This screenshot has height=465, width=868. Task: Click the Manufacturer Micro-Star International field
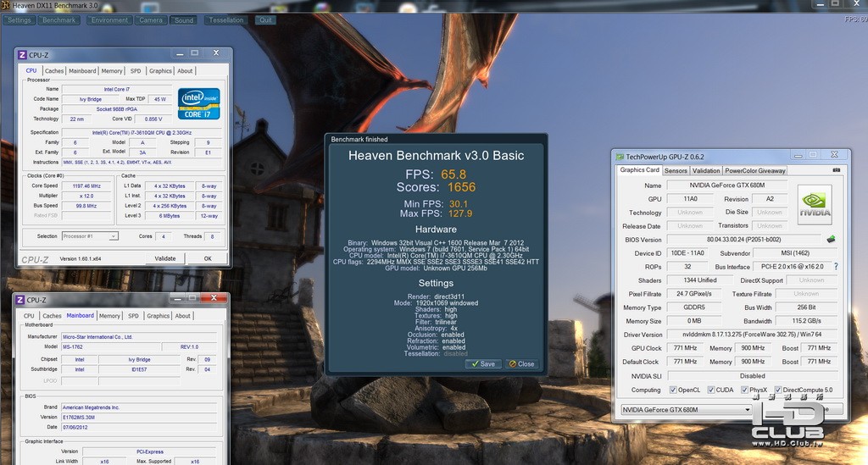(x=138, y=337)
